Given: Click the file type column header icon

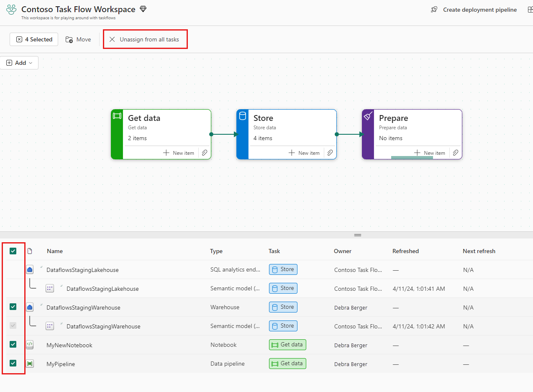Looking at the screenshot, I should click(30, 251).
